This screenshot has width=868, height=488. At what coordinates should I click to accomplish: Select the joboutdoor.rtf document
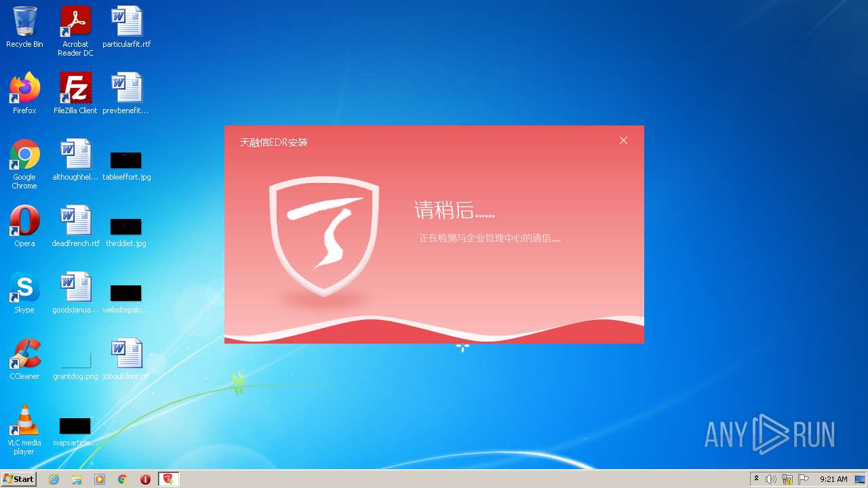126,359
